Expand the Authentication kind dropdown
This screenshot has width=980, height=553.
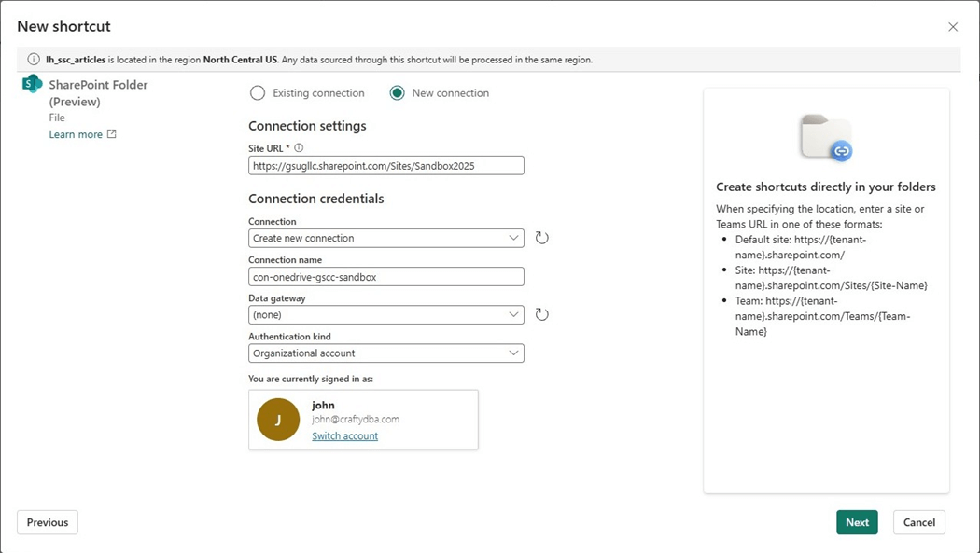pos(386,353)
